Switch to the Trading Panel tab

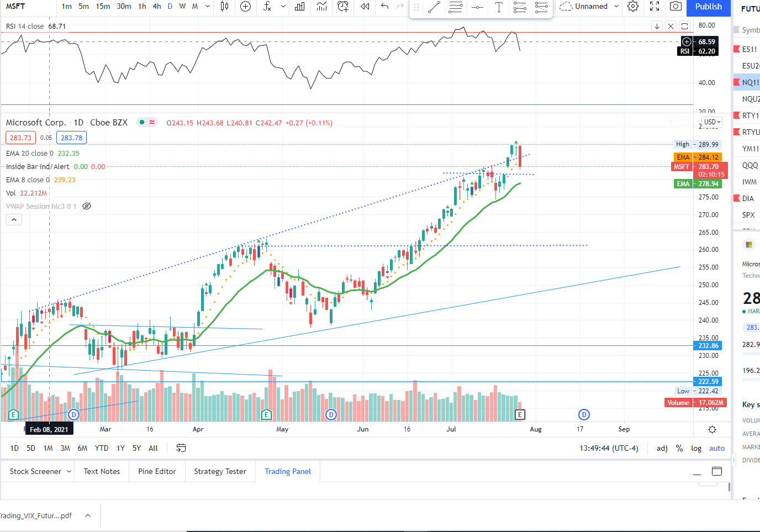click(x=288, y=471)
